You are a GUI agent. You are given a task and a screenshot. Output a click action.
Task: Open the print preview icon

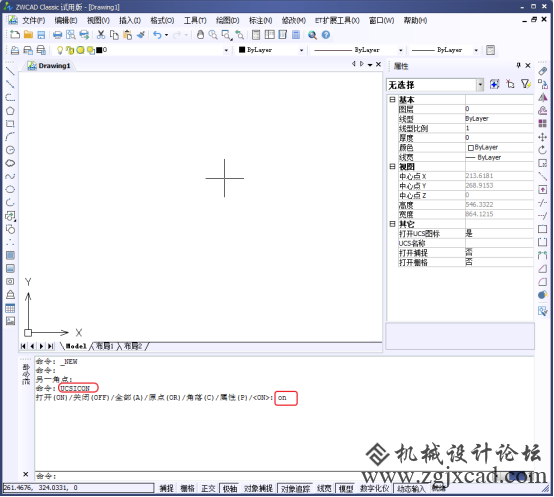71,35
